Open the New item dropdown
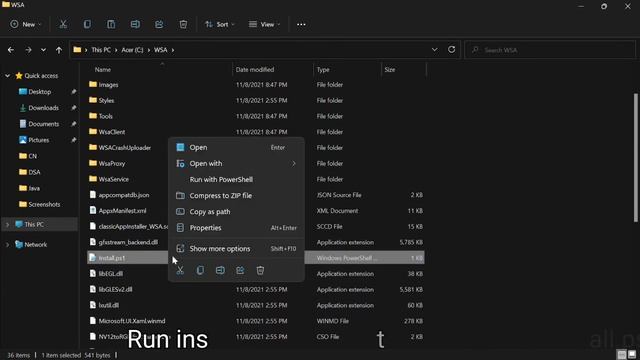The image size is (640, 360). [x=26, y=24]
